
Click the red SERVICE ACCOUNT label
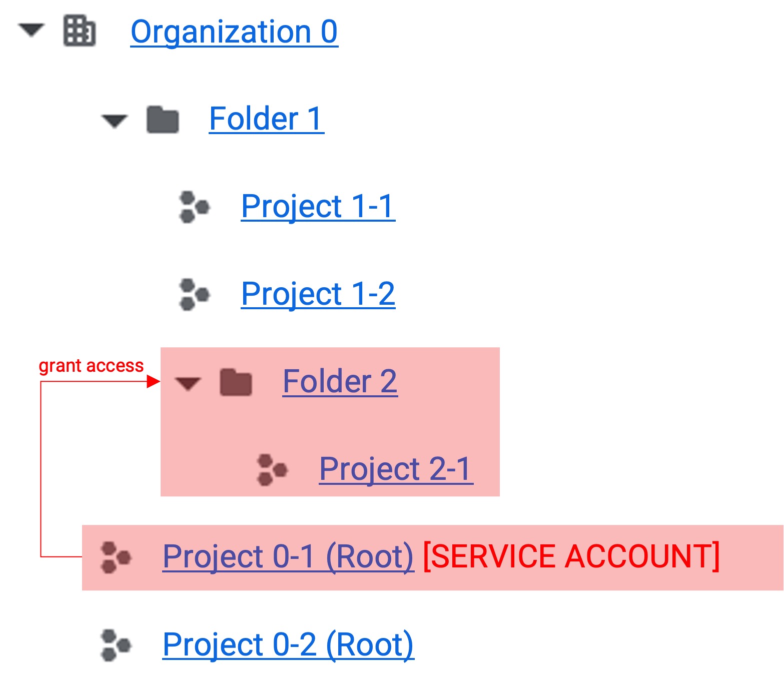click(x=571, y=556)
